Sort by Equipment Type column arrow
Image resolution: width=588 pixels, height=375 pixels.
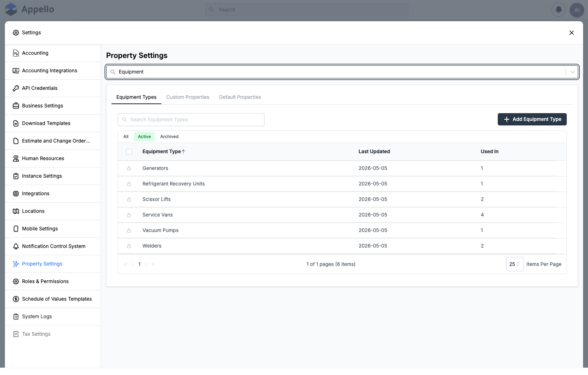184,152
